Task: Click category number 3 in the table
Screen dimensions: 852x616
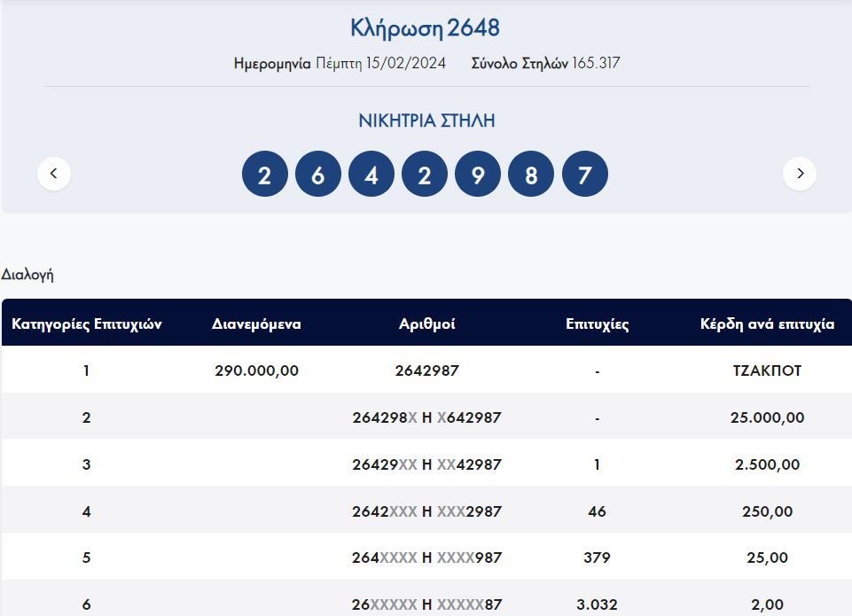Action: (86, 465)
